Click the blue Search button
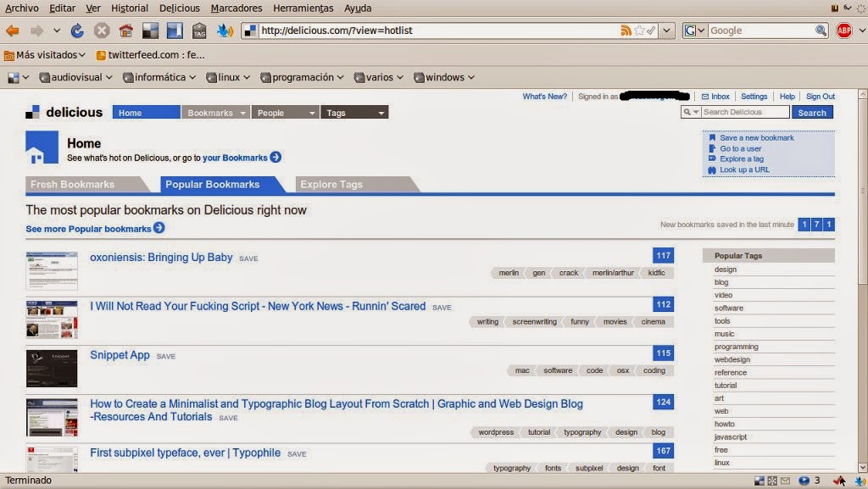 click(812, 113)
